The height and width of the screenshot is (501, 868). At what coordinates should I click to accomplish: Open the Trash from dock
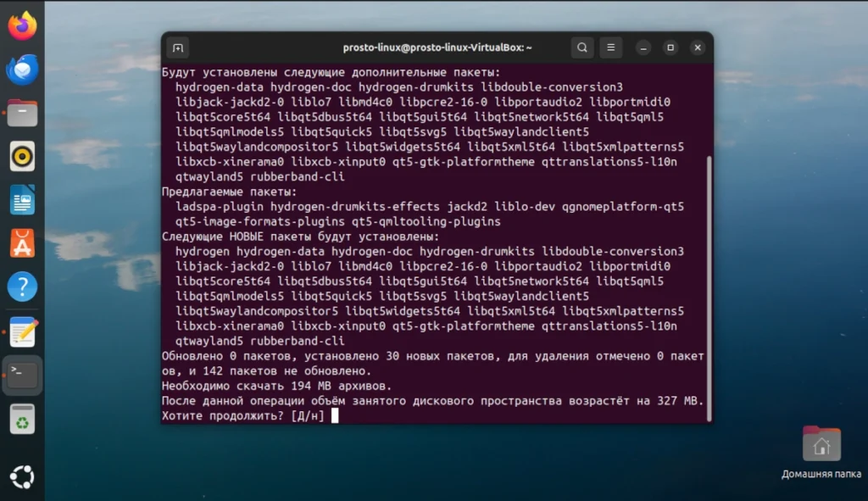point(22,419)
